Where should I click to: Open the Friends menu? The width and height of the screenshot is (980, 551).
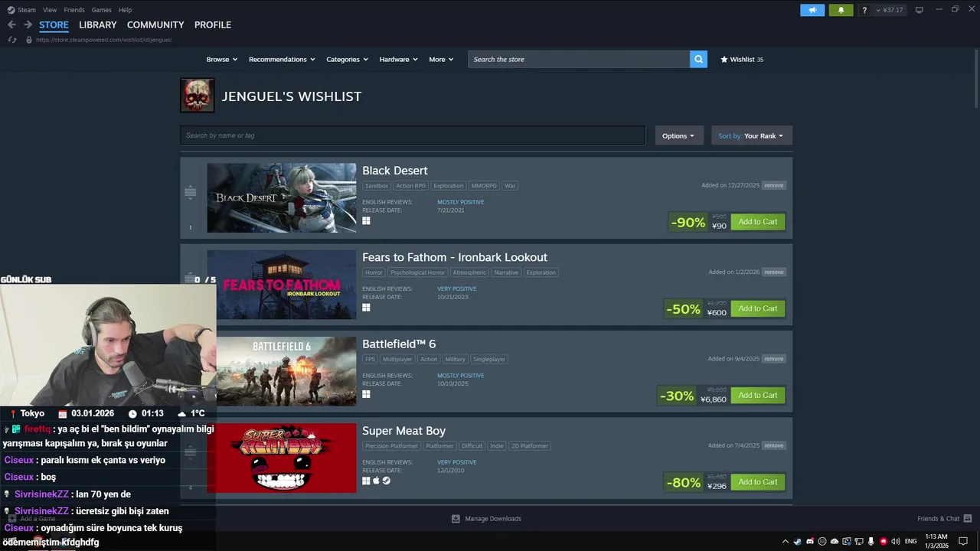[x=74, y=10]
